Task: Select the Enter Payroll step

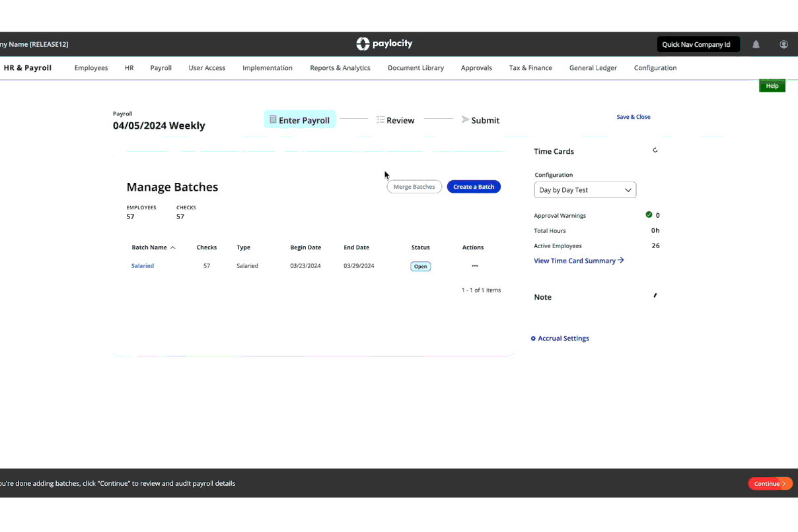Action: coord(300,120)
